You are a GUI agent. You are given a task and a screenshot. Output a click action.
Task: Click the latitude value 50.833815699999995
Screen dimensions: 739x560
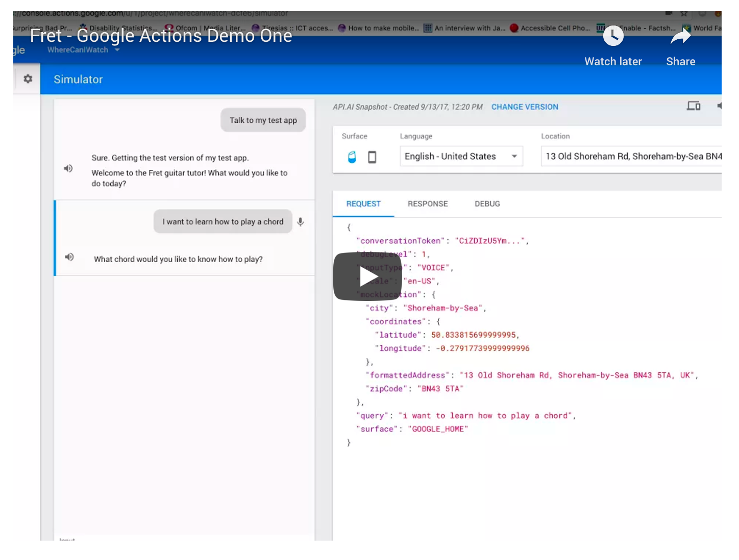pos(474,335)
